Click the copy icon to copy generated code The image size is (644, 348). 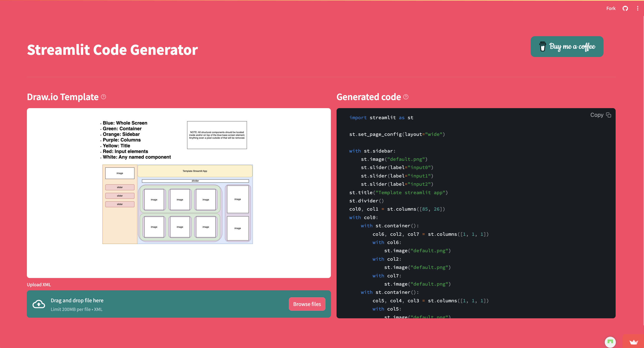(x=609, y=115)
